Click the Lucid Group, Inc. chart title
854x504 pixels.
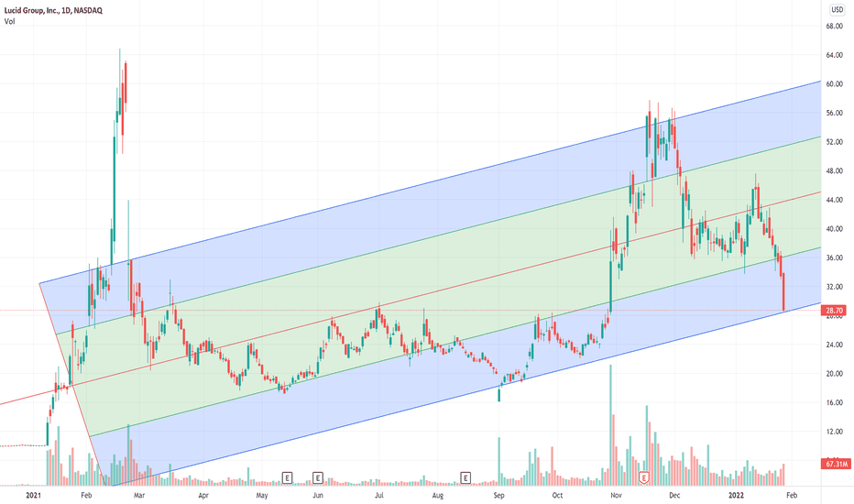pos(53,10)
